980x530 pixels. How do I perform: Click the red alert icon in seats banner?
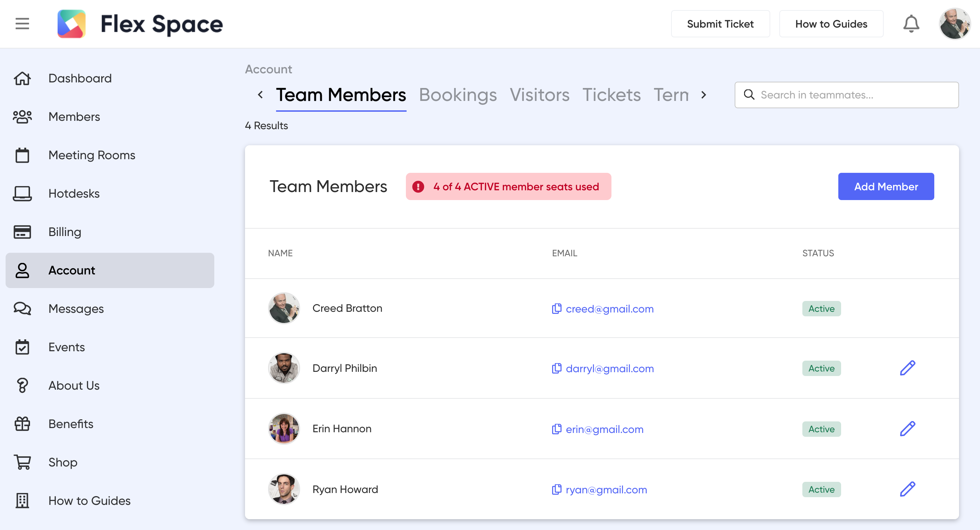point(418,186)
